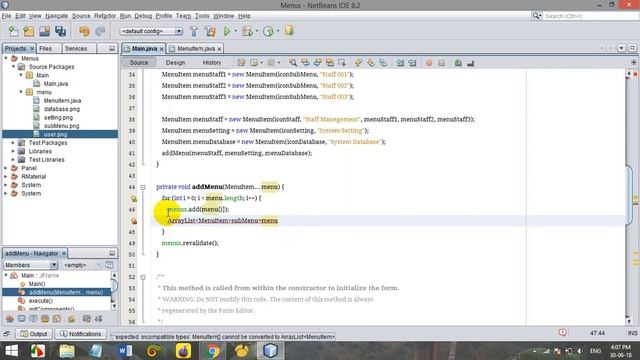
Task: Click the Find Previous Occurrence icon
Action: click(x=305, y=63)
